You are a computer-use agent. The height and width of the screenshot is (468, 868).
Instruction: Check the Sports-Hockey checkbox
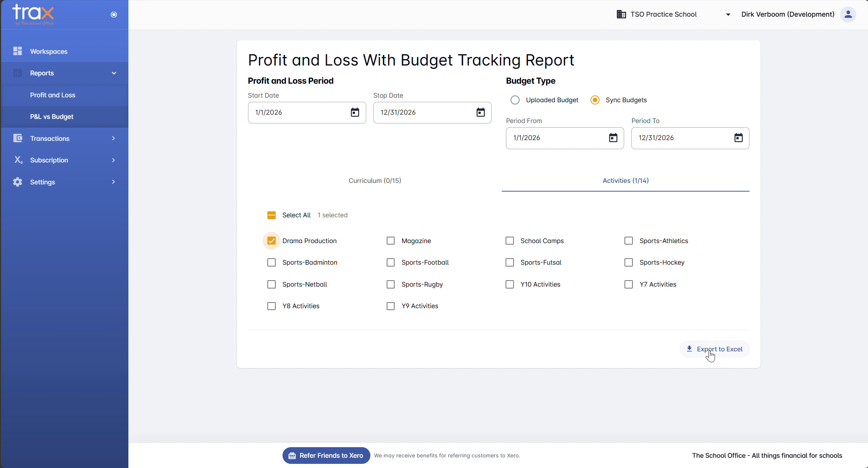pos(629,262)
